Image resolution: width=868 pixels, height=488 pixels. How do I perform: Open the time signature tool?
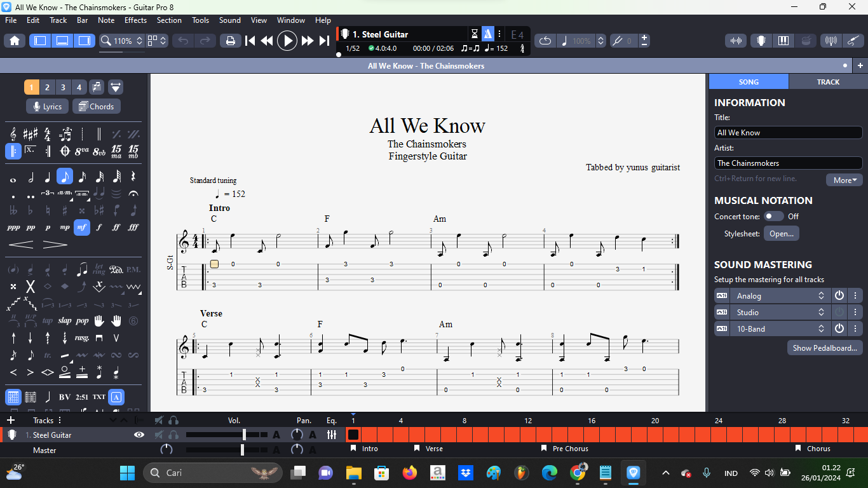click(47, 134)
